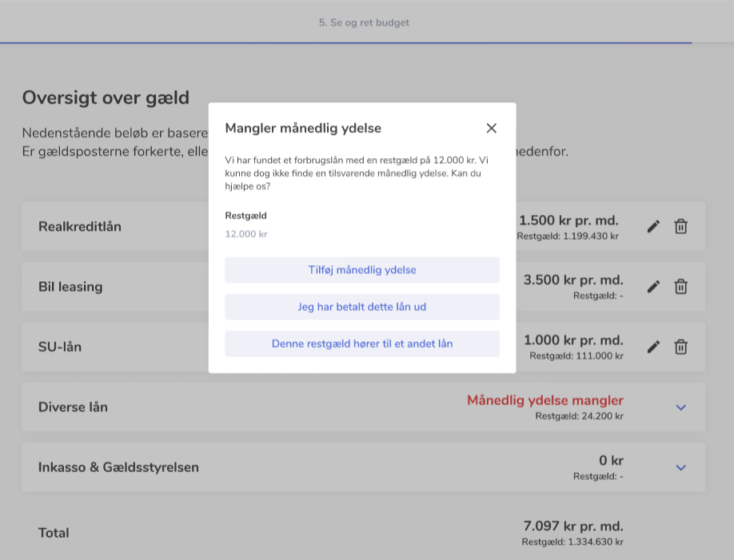The height and width of the screenshot is (560, 734).
Task: Click the Månedlig ydelse mangler warning
Action: point(545,400)
